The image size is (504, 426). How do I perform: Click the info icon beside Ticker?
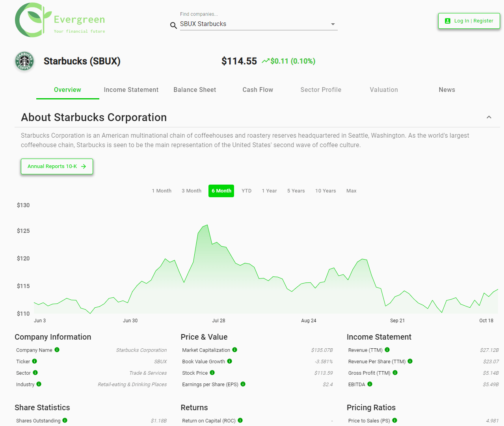(35, 361)
